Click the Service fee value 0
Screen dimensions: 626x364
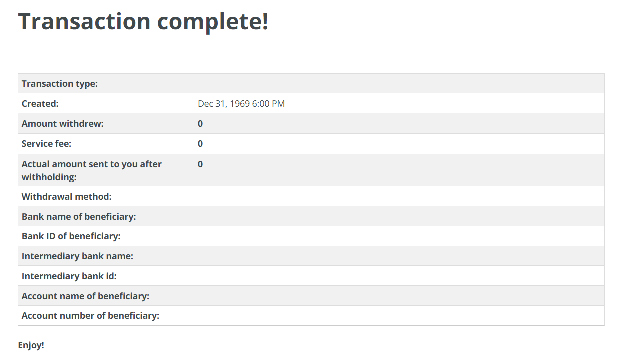click(x=200, y=144)
